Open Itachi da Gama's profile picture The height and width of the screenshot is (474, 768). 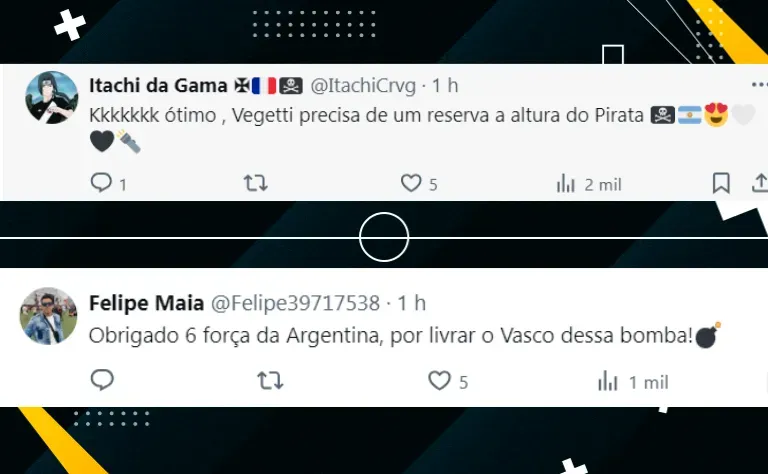click(51, 97)
